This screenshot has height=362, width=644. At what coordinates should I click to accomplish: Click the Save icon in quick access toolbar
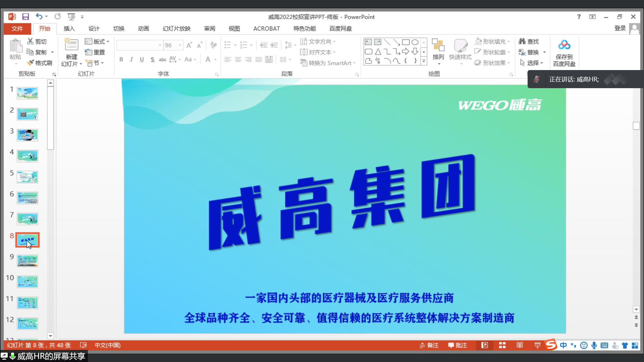click(x=25, y=16)
